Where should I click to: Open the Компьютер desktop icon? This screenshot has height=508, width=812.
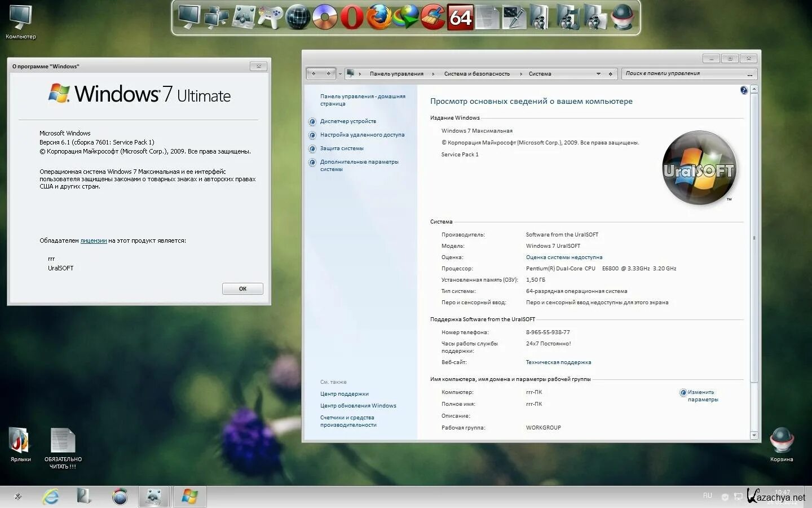pyautogui.click(x=21, y=23)
